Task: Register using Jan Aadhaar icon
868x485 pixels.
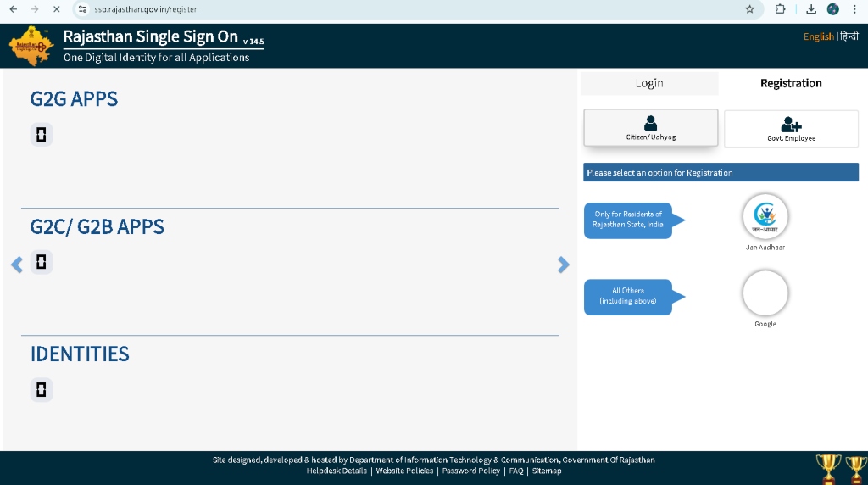Action: click(765, 216)
